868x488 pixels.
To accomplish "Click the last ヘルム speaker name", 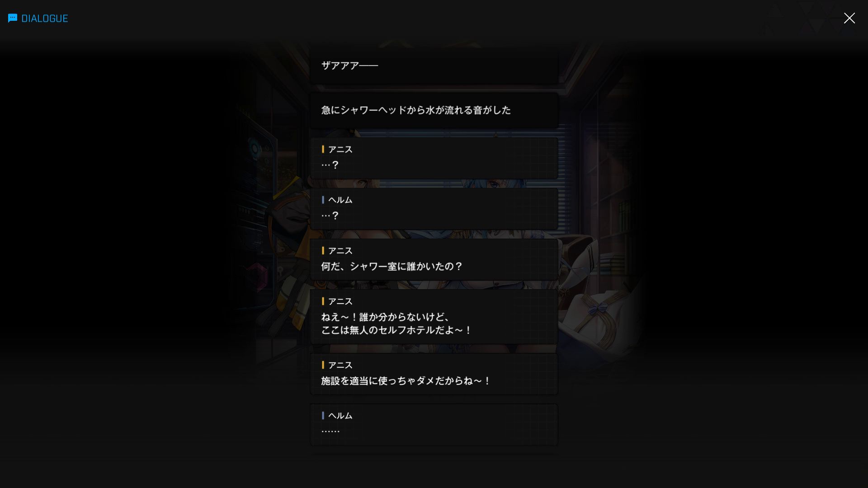I will click(340, 416).
